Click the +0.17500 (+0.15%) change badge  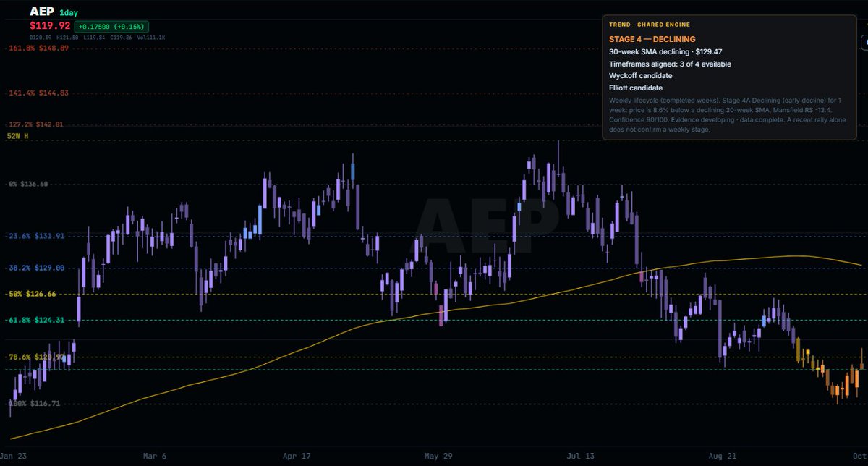(x=111, y=27)
